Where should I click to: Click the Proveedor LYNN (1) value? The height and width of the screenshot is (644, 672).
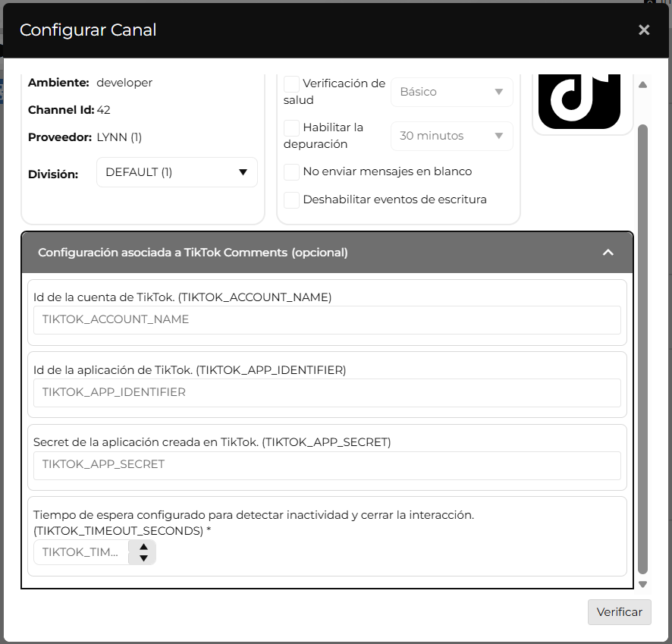[x=119, y=137]
